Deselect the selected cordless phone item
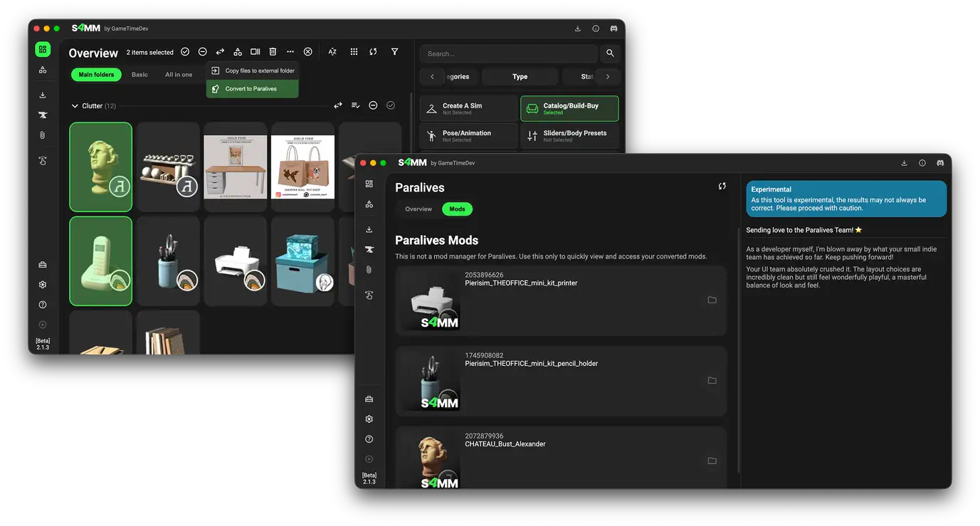Viewport: 980px width, 526px height. pyautogui.click(x=101, y=261)
